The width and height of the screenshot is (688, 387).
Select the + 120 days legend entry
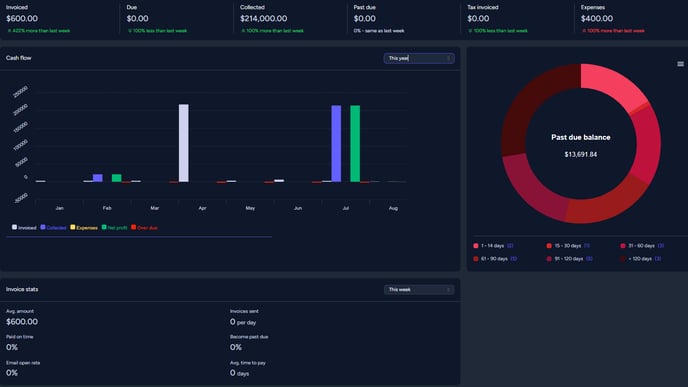(641, 259)
